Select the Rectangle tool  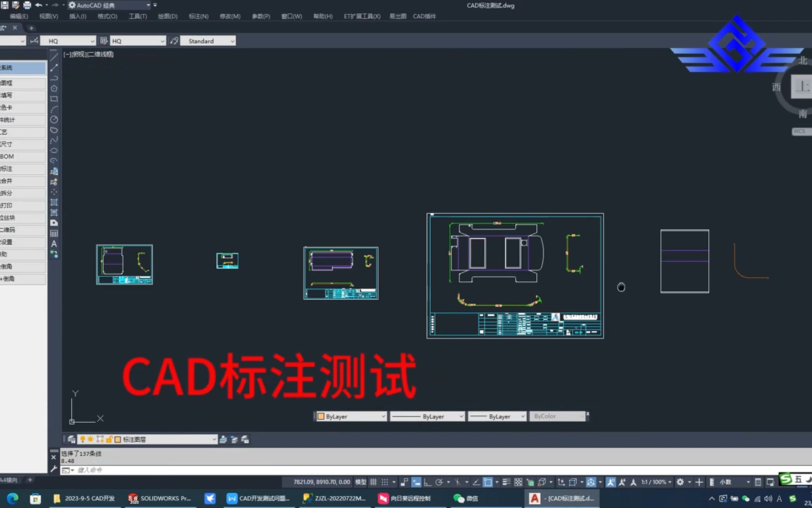[54, 99]
